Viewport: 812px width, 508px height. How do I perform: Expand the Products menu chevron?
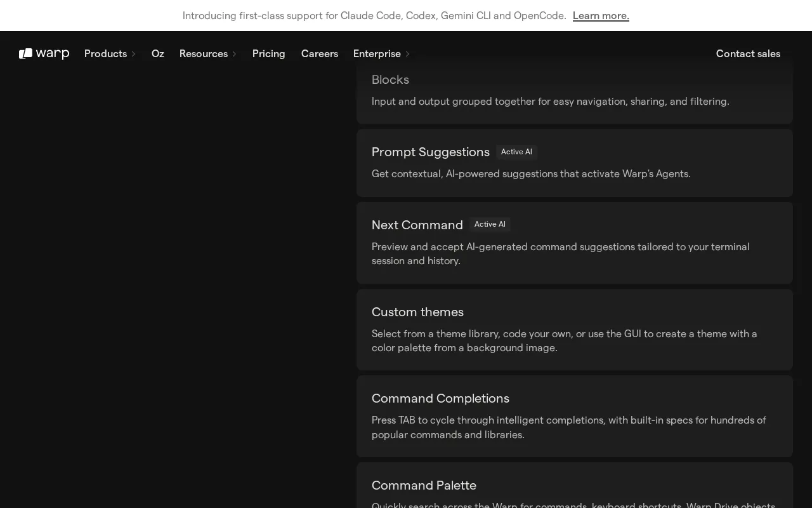[133, 54]
